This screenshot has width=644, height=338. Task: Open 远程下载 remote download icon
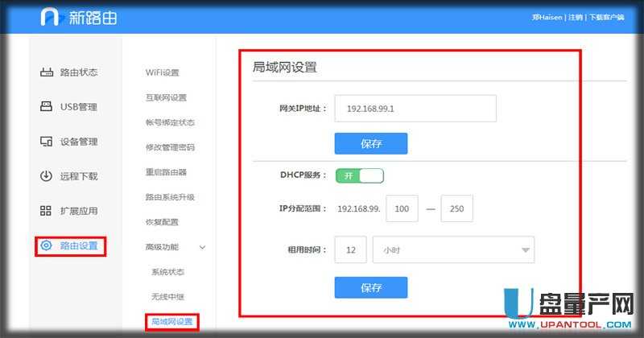(47, 176)
